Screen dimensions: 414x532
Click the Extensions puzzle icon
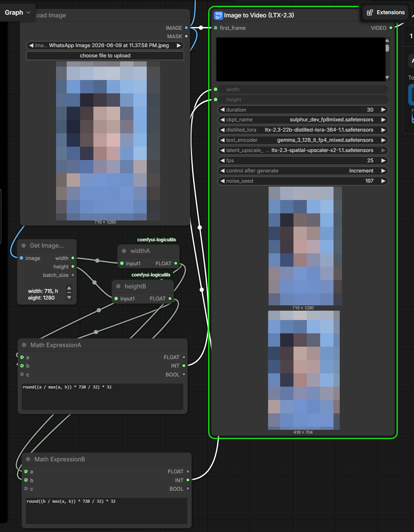tap(370, 12)
